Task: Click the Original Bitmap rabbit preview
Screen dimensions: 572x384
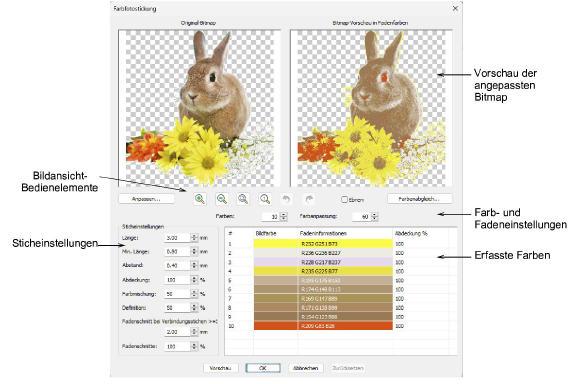Action: click(200, 108)
